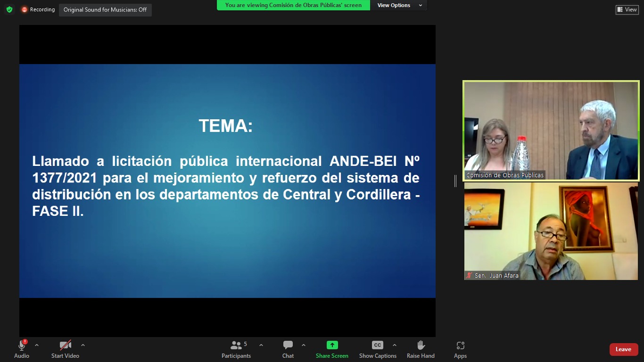The image size is (644, 362).
Task: Click the green Share Screen icon
Action: coord(332,345)
